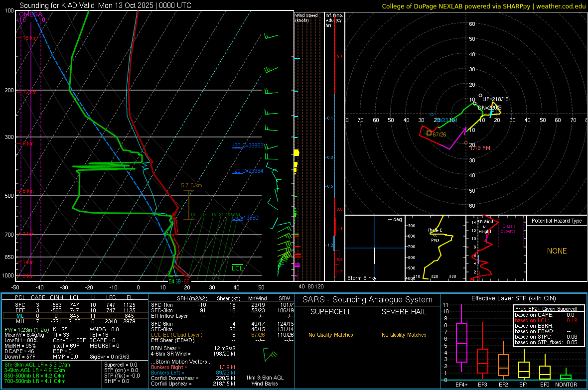588x390 pixels.
Task: Select Bunkers Left = 89/23 kt
Action: pos(193,373)
